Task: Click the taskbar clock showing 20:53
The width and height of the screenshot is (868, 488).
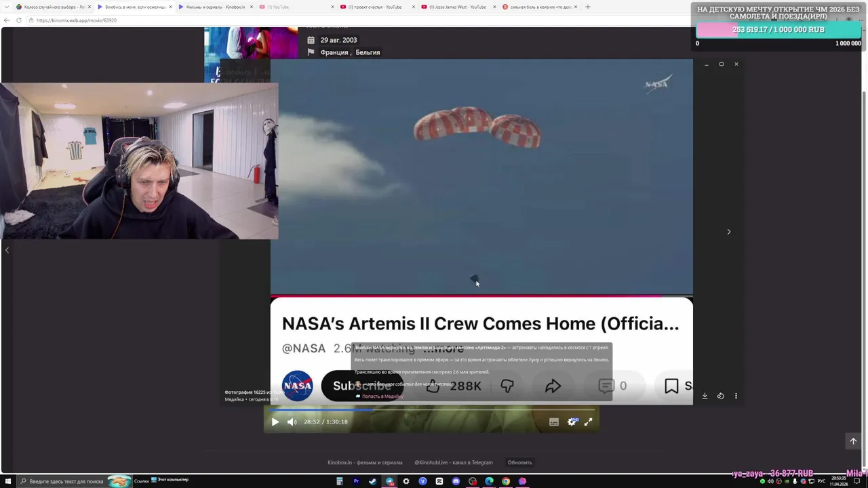Action: [837, 481]
